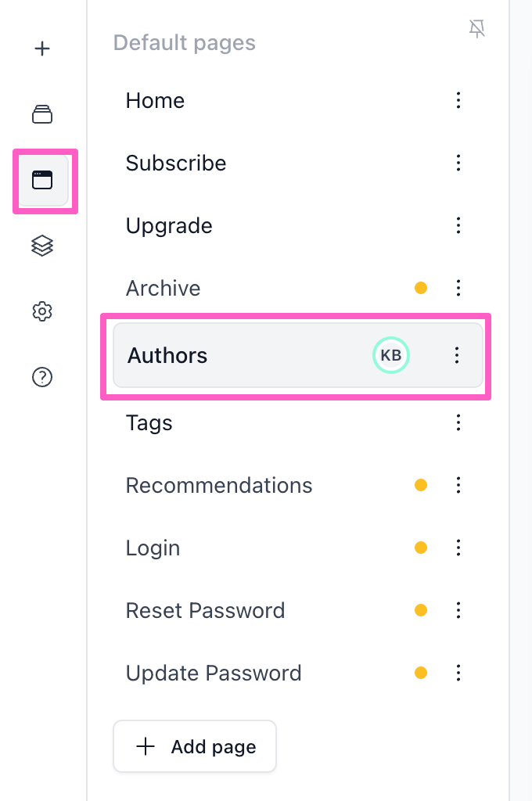
Task: Unpin the pages panel
Action: 476,30
